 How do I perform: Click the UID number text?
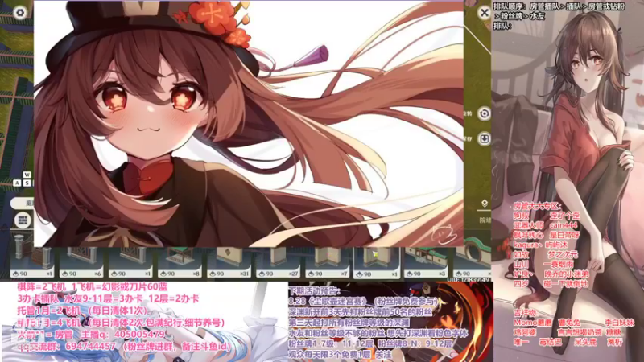coord(469,279)
